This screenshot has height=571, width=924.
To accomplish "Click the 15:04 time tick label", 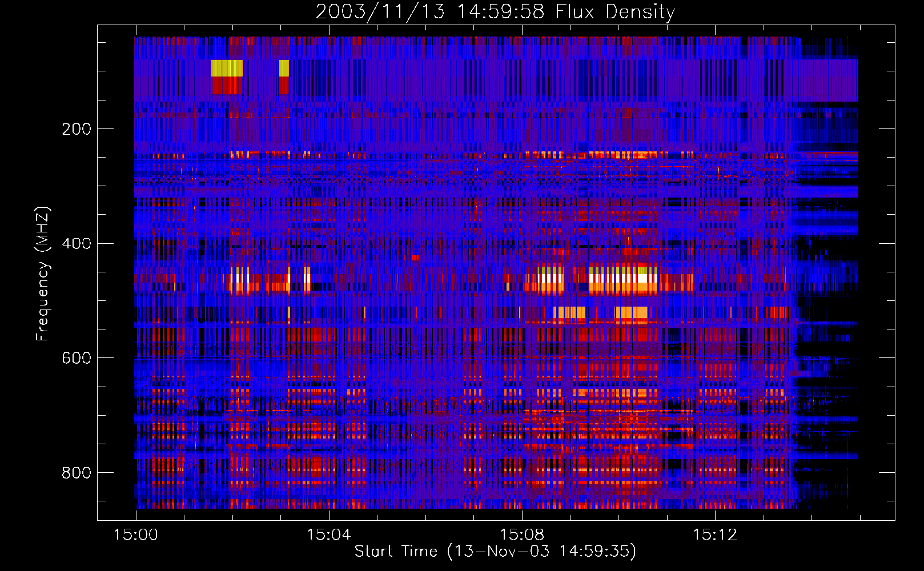I will (329, 534).
